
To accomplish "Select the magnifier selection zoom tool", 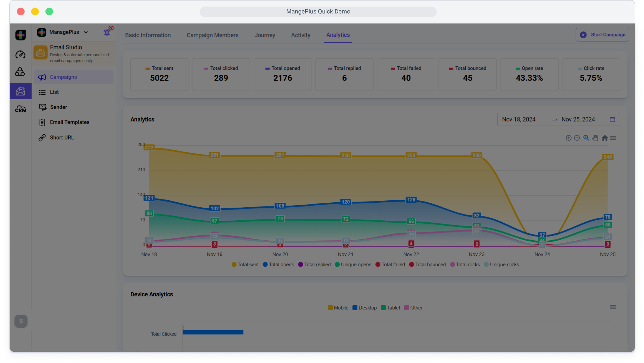I will [x=586, y=138].
